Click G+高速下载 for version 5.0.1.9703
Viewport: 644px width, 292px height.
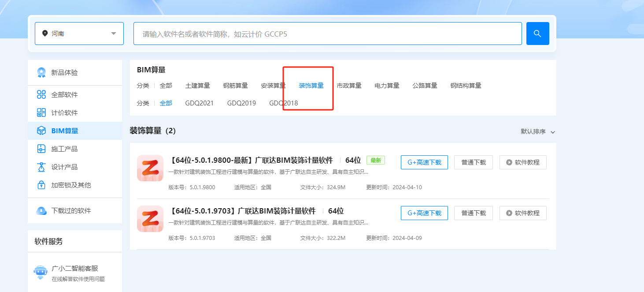tap(424, 213)
